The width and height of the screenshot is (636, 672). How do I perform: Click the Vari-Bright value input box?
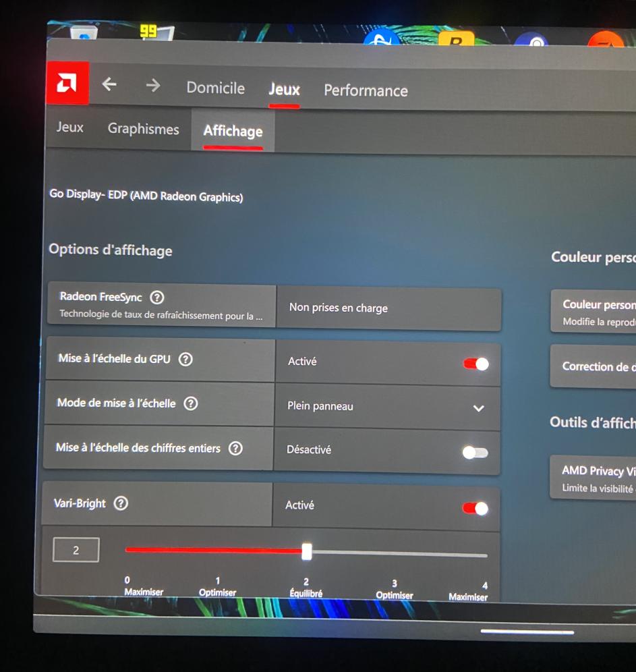pyautogui.click(x=76, y=550)
